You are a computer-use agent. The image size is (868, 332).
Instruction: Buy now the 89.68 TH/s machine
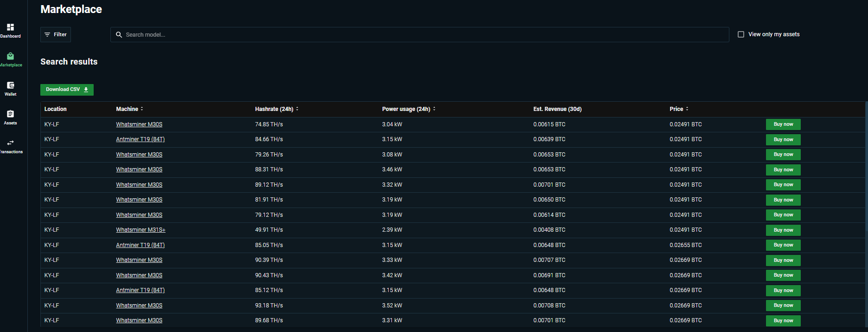783,321
